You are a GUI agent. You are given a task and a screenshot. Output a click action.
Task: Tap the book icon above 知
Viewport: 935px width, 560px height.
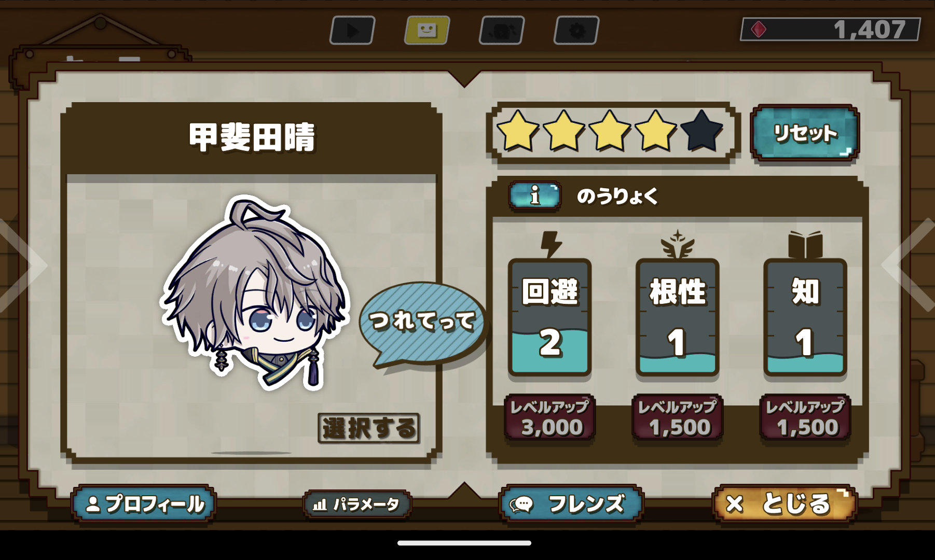coord(805,245)
